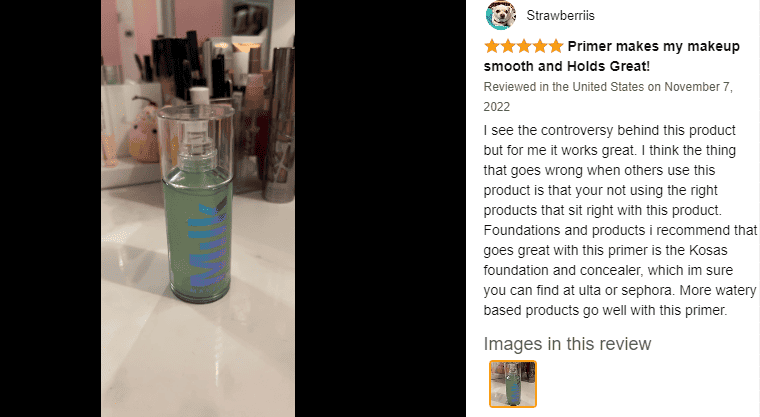Click the black area right of photo

click(x=380, y=208)
